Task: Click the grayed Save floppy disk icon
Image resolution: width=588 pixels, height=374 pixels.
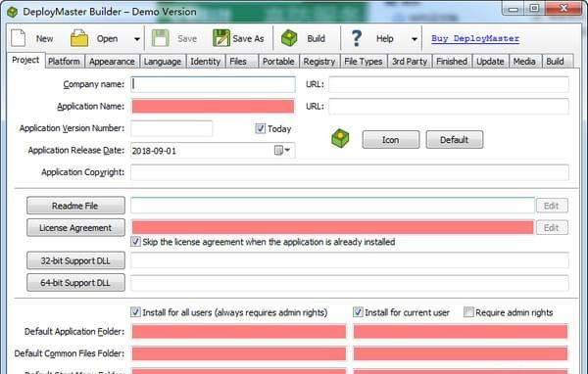Action: pos(161,38)
